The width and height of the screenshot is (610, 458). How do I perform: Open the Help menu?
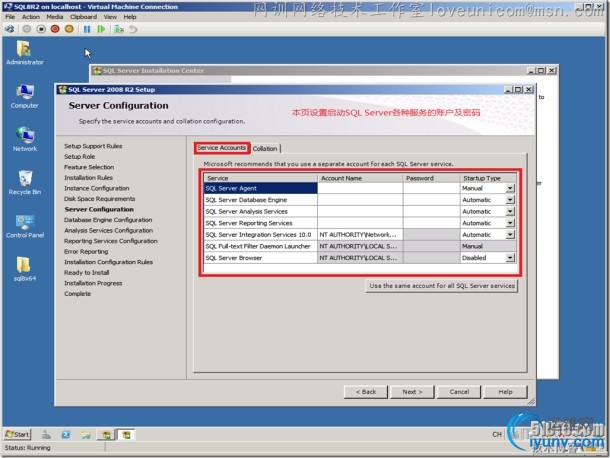tap(130, 17)
